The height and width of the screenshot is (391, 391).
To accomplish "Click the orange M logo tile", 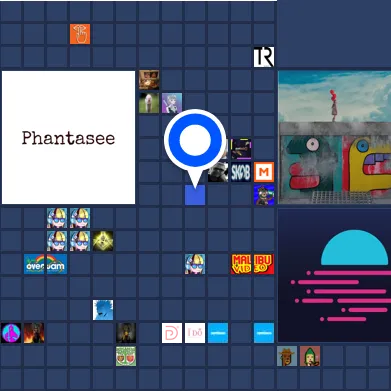I will 264,172.
